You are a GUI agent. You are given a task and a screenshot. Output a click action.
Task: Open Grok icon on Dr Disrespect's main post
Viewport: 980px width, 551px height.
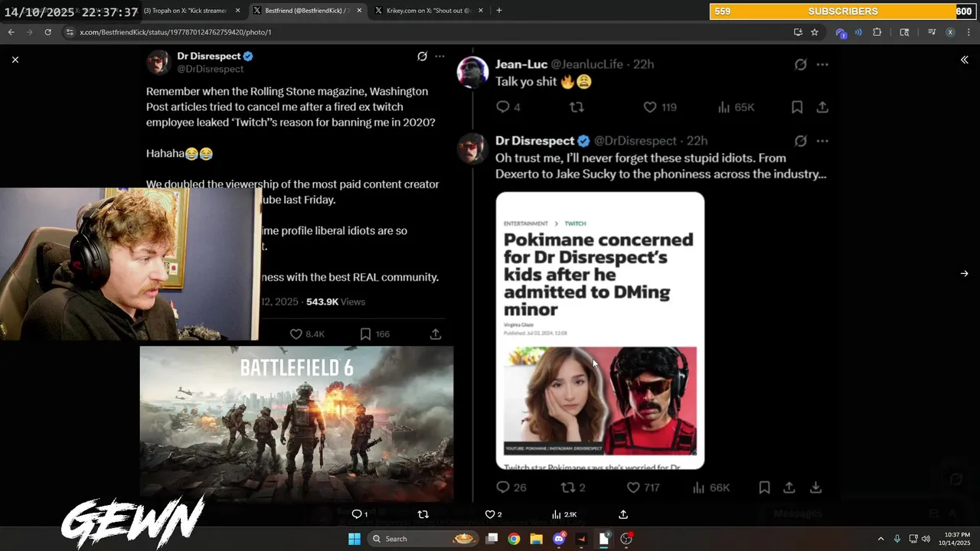point(422,57)
